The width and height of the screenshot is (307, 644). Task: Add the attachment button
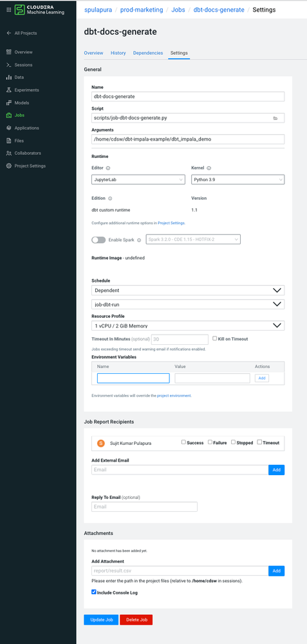coord(276,571)
